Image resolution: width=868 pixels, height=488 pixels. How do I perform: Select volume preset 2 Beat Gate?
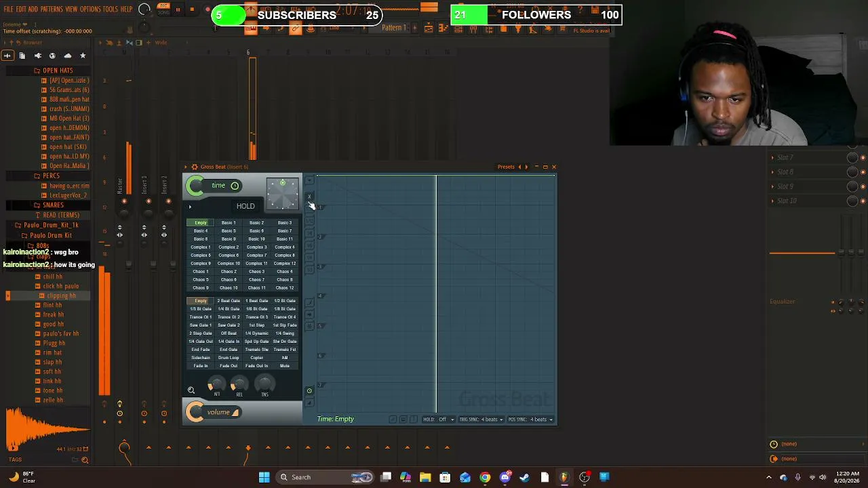(229, 301)
